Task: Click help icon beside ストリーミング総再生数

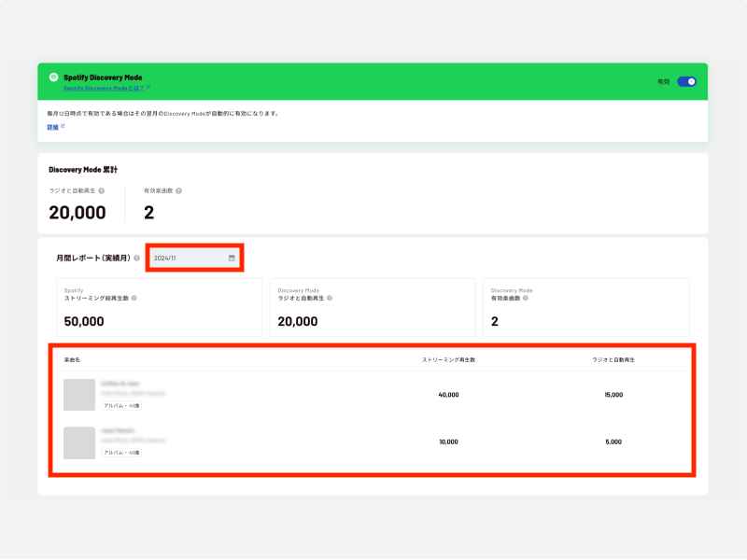Action: point(134,298)
